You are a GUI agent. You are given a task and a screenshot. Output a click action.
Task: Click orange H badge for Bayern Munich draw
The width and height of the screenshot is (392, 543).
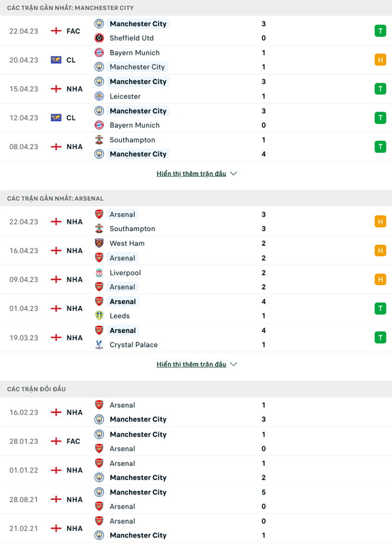pyautogui.click(x=380, y=60)
